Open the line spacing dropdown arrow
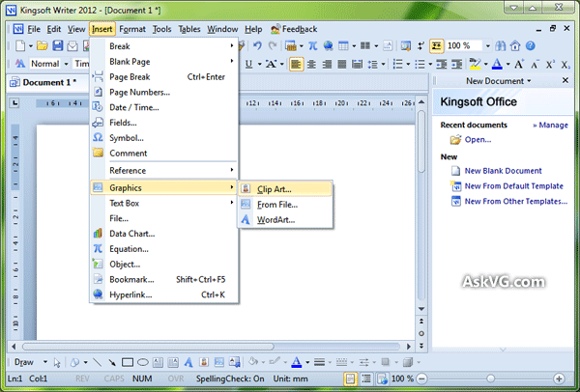 (x=383, y=65)
